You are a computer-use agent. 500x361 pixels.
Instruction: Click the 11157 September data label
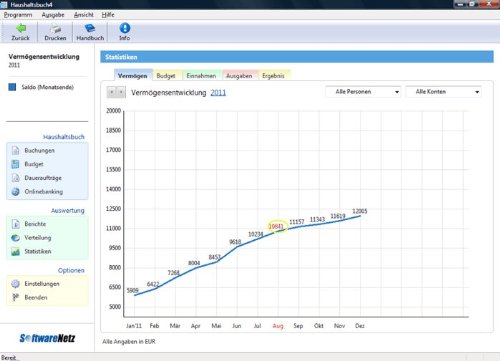coord(297,222)
